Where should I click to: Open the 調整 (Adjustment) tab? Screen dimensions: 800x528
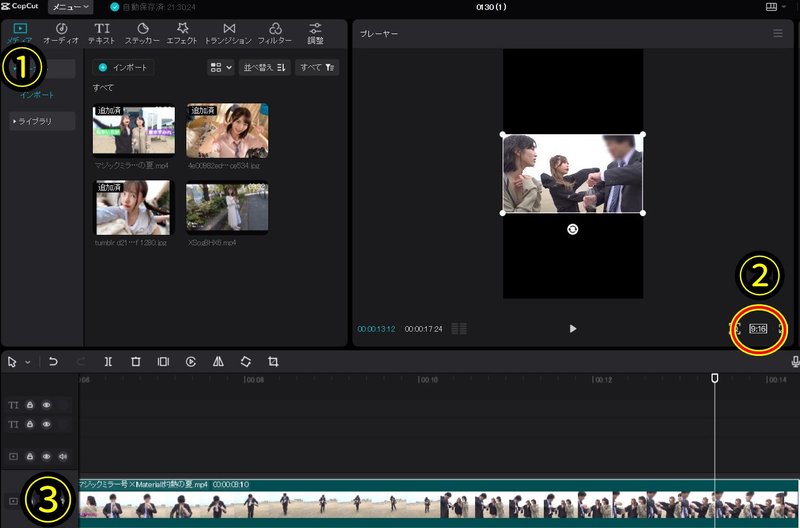pos(315,34)
